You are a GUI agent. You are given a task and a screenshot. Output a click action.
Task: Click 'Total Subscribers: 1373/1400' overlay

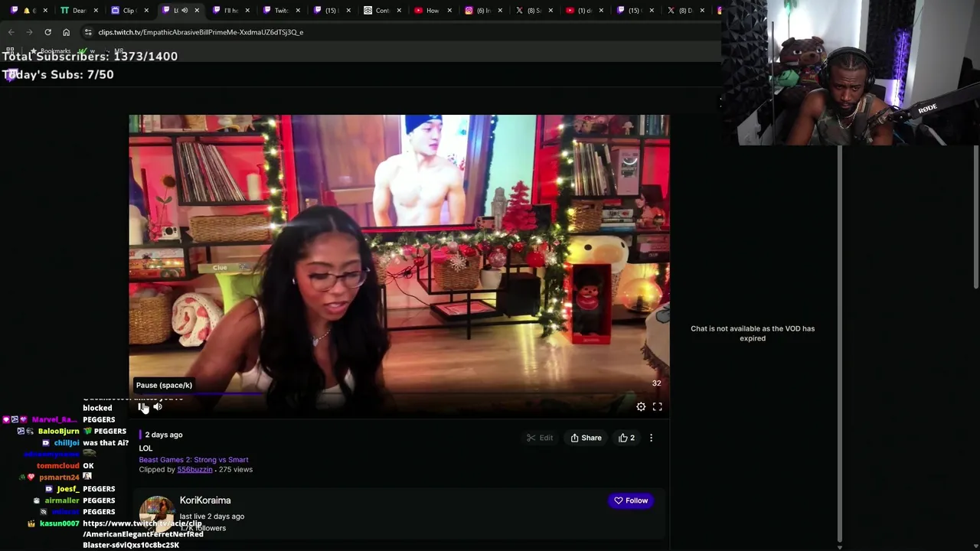(x=90, y=56)
